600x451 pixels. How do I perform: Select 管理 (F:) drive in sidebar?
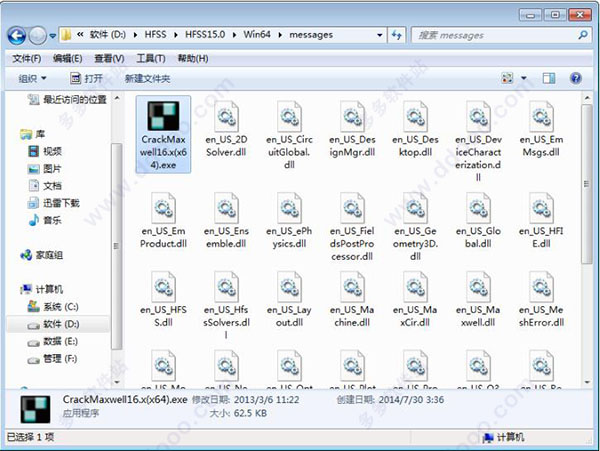52,359
